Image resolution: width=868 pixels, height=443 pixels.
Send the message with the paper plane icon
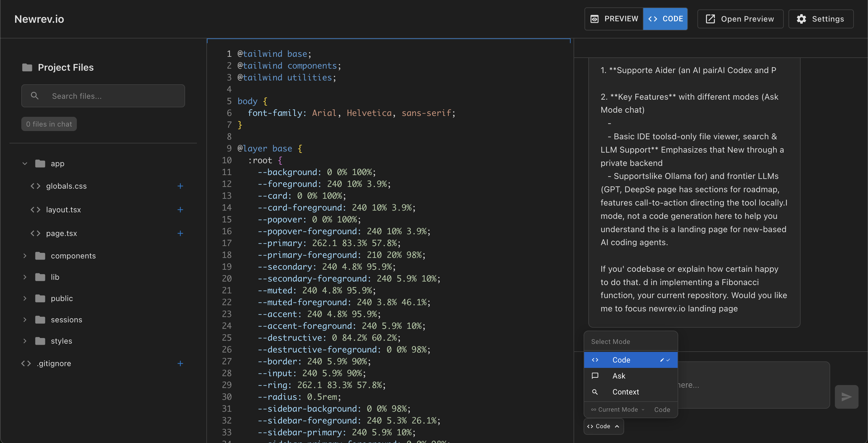[x=846, y=397]
